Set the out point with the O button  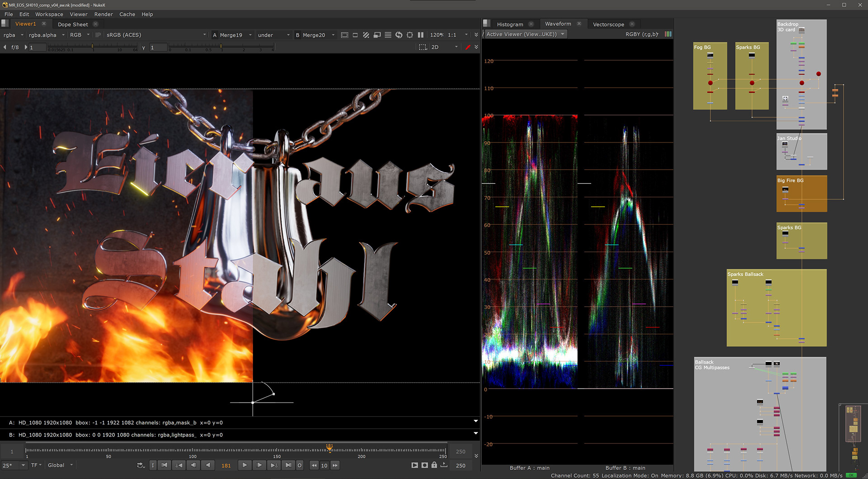pos(299,465)
